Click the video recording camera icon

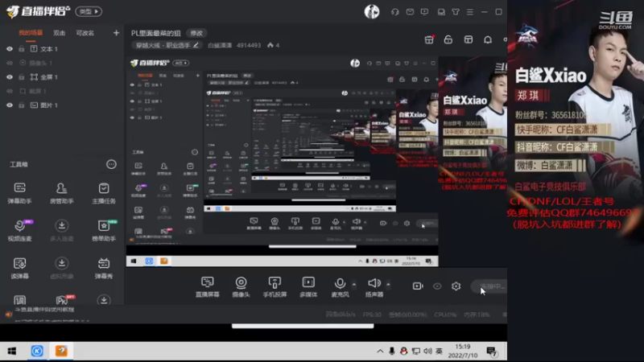click(418, 286)
